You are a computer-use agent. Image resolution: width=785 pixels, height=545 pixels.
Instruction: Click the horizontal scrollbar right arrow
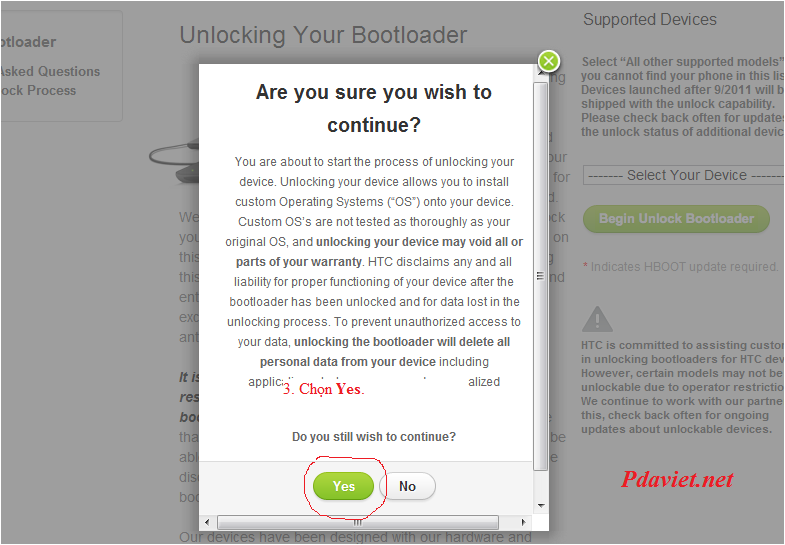(524, 522)
